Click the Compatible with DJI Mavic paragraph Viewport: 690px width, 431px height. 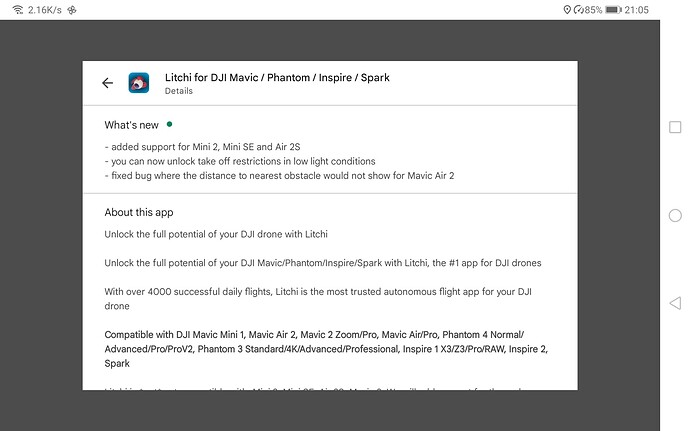(325, 348)
